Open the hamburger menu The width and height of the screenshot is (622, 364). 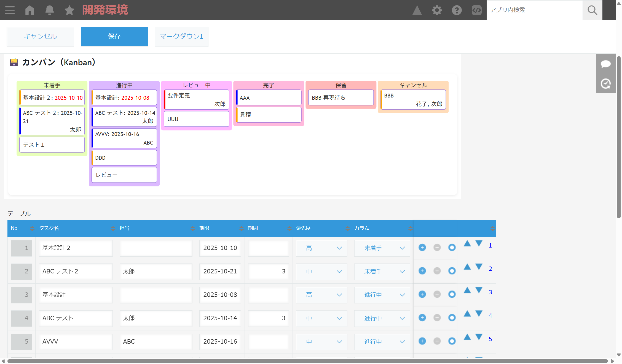coord(10,10)
